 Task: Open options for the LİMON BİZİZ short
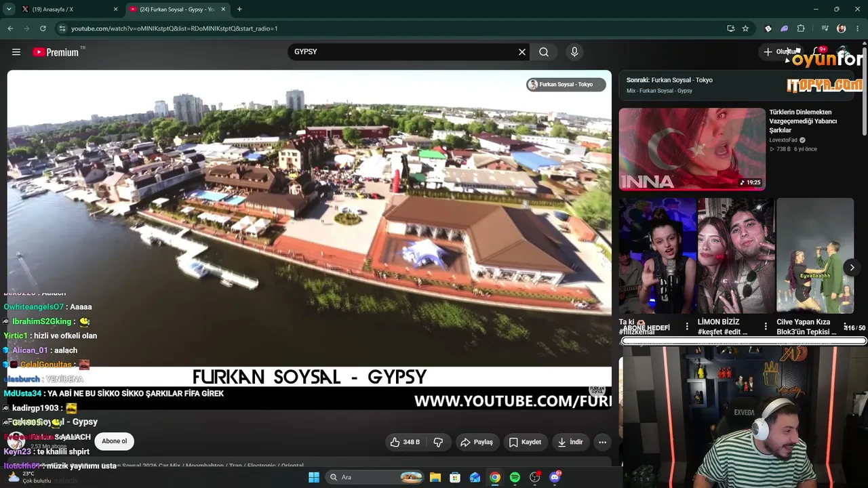point(766,326)
